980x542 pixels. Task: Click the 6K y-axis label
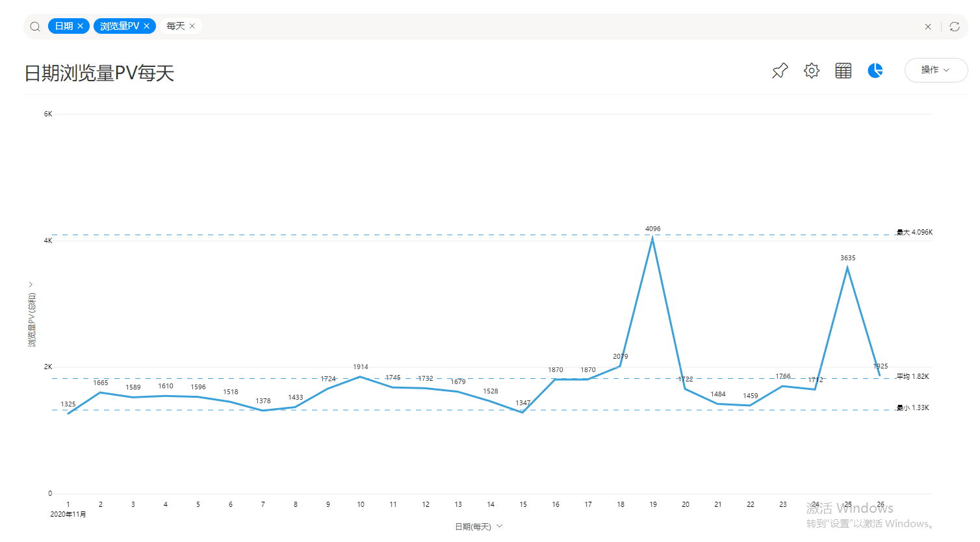click(48, 114)
